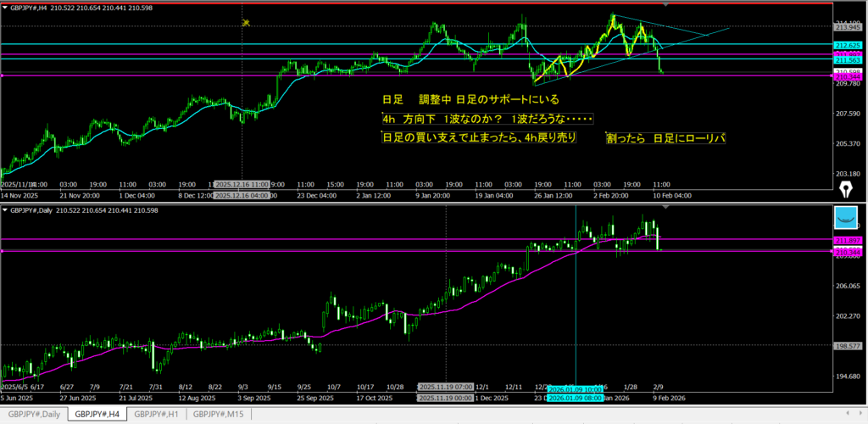Select the text note beginning with 4h
This screenshot has width=868, height=424.
[487, 119]
